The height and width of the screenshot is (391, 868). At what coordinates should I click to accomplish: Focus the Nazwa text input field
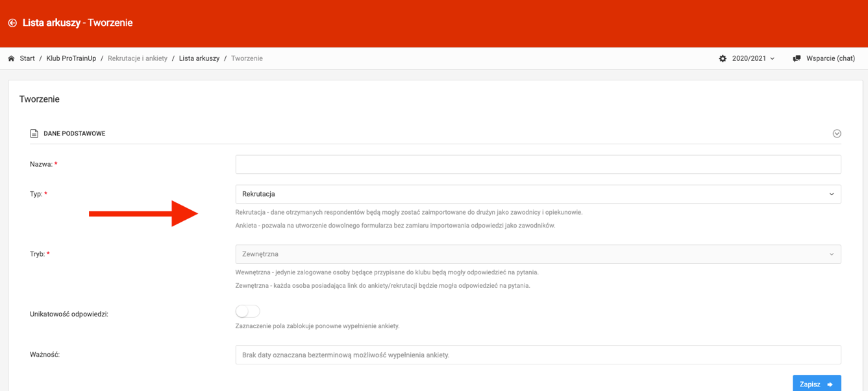(x=538, y=164)
